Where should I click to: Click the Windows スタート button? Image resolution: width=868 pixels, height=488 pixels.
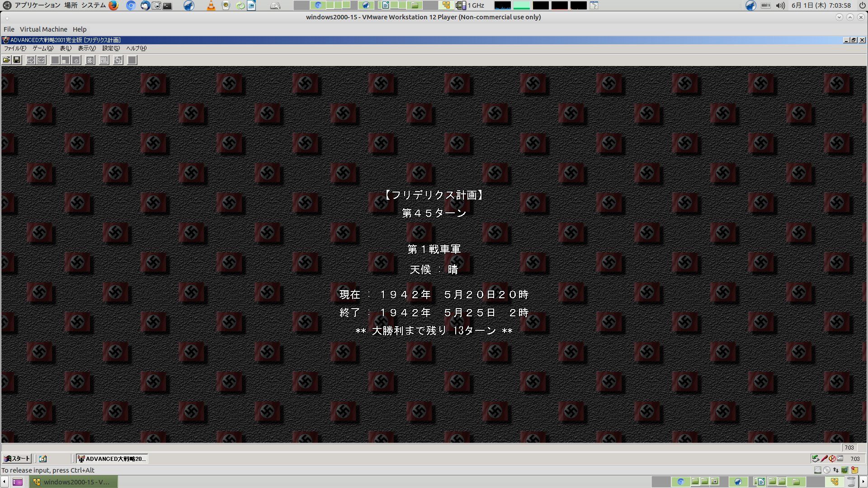(17, 459)
